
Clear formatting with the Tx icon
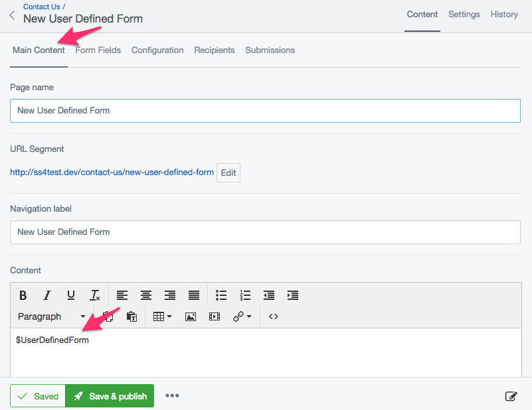click(x=95, y=295)
